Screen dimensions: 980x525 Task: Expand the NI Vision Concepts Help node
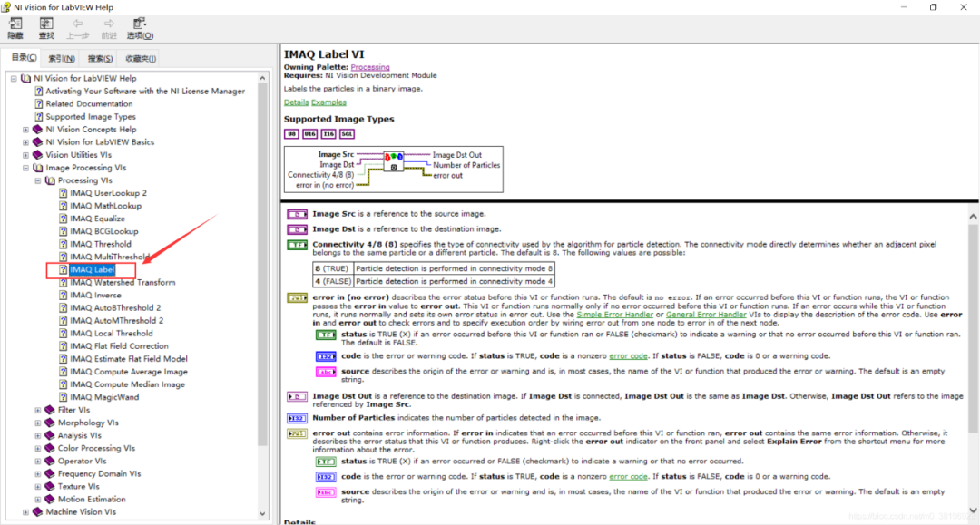[x=25, y=130]
